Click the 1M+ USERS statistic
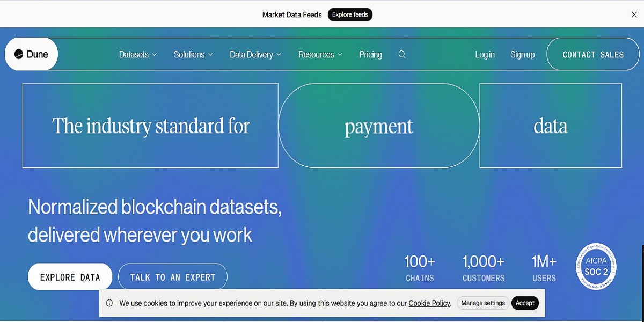 [544, 268]
